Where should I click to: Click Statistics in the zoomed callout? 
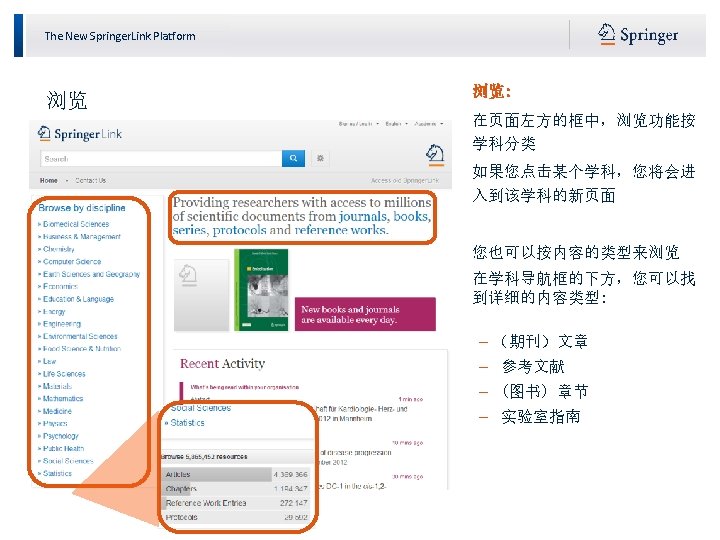pos(187,422)
